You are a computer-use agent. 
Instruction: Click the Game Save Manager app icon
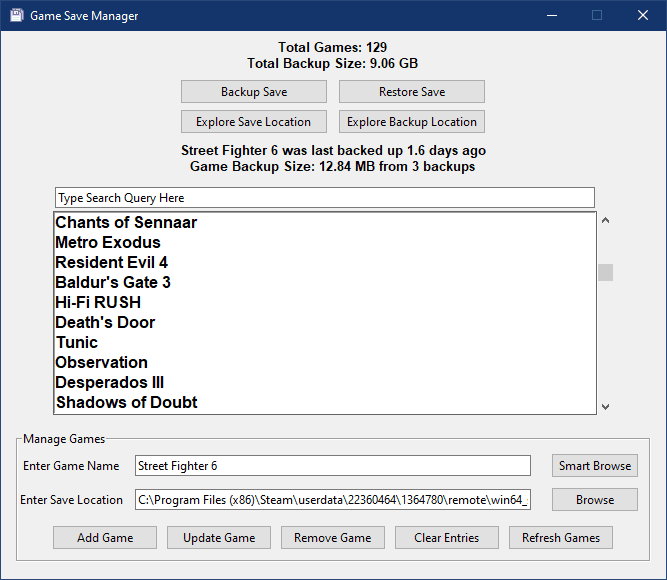tap(16, 15)
